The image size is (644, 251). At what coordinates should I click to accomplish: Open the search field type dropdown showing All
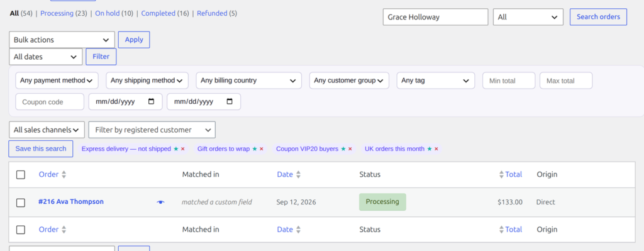coord(528,17)
